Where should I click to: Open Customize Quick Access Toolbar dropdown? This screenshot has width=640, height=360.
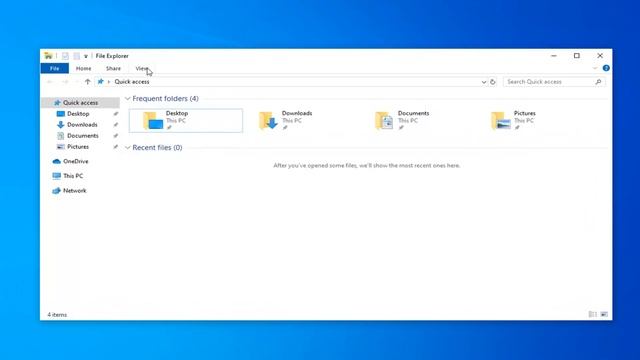(x=86, y=56)
